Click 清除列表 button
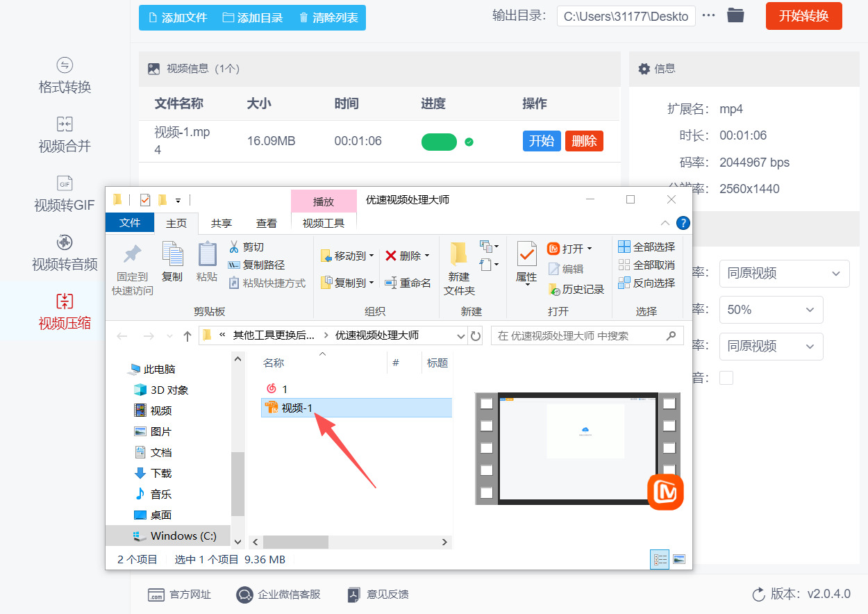This screenshot has width=868, height=614. tap(328, 18)
